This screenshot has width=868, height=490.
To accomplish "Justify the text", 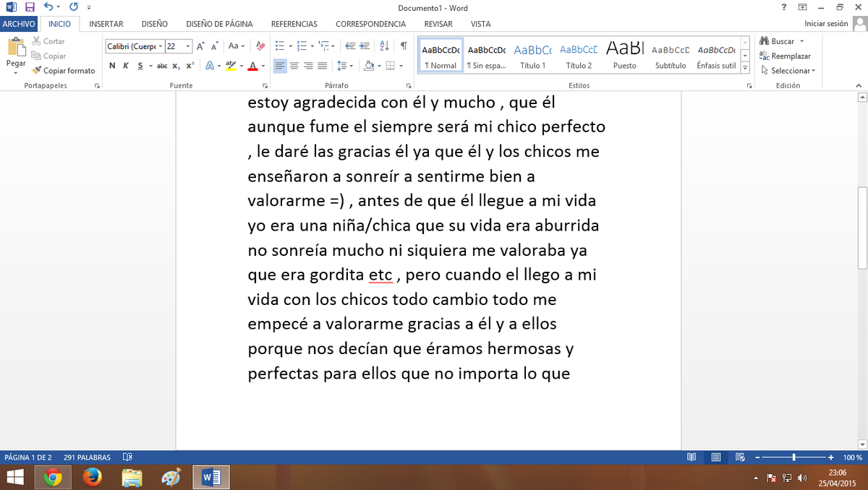I will [x=322, y=66].
